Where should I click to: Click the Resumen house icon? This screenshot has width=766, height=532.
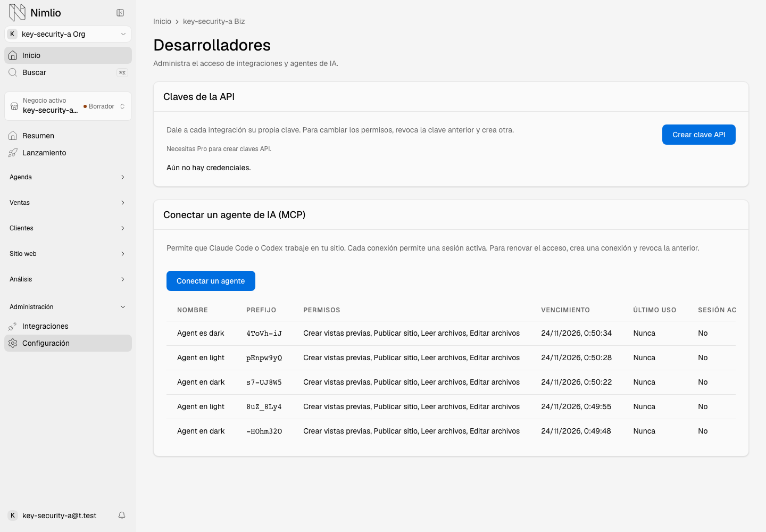pyautogui.click(x=13, y=136)
